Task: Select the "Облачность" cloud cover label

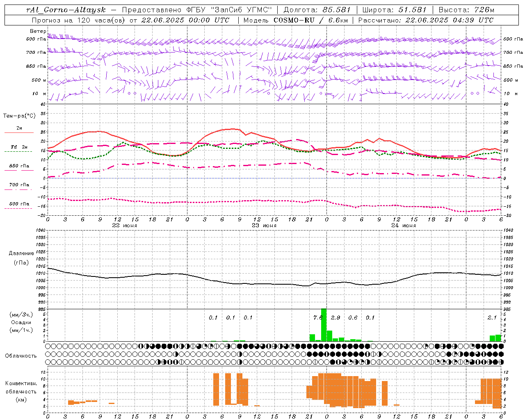Action: 21,356
